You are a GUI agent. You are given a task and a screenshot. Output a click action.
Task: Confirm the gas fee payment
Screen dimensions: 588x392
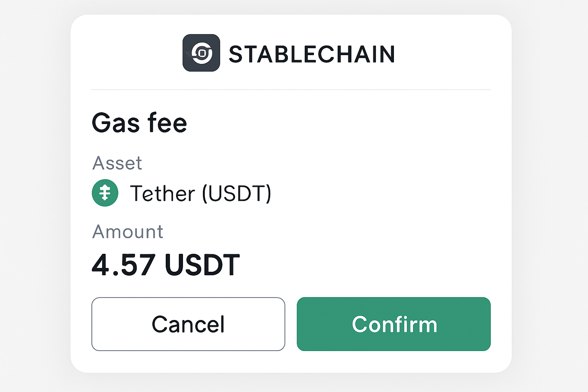click(x=394, y=324)
